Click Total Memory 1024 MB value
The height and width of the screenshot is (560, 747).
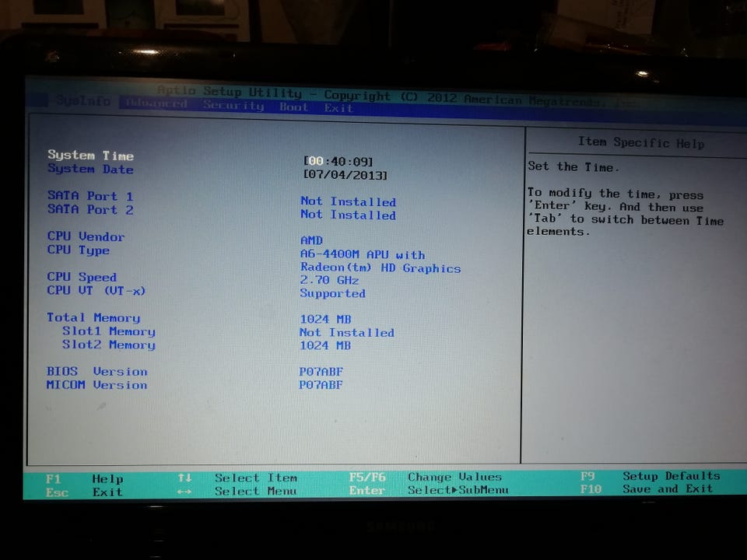[x=325, y=319]
